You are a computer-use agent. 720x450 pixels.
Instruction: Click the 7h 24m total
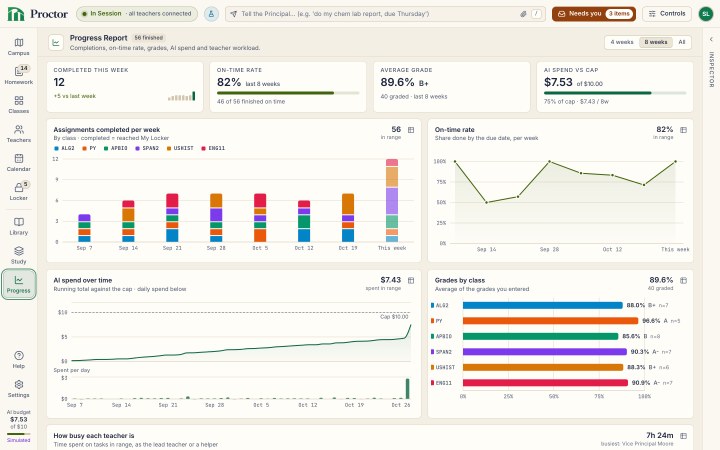click(x=659, y=435)
